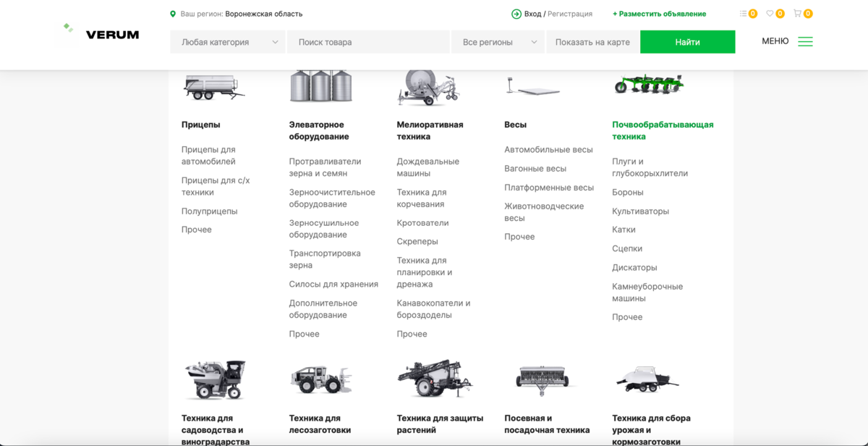The image size is (868, 446).
Task: Click the comparison list icon with counter
Action: (746, 12)
